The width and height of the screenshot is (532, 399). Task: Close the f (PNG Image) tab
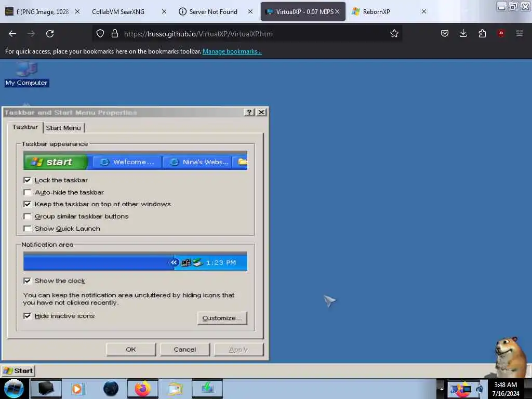[77, 11]
